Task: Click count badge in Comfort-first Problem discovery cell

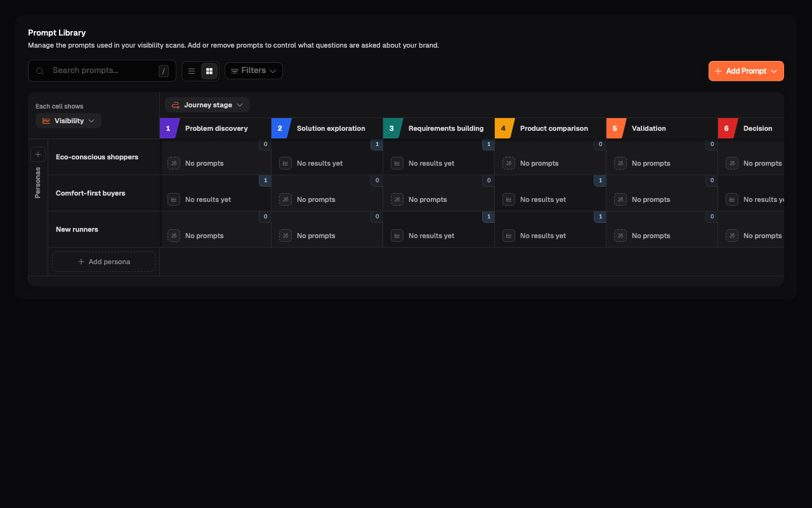Action: (x=265, y=180)
